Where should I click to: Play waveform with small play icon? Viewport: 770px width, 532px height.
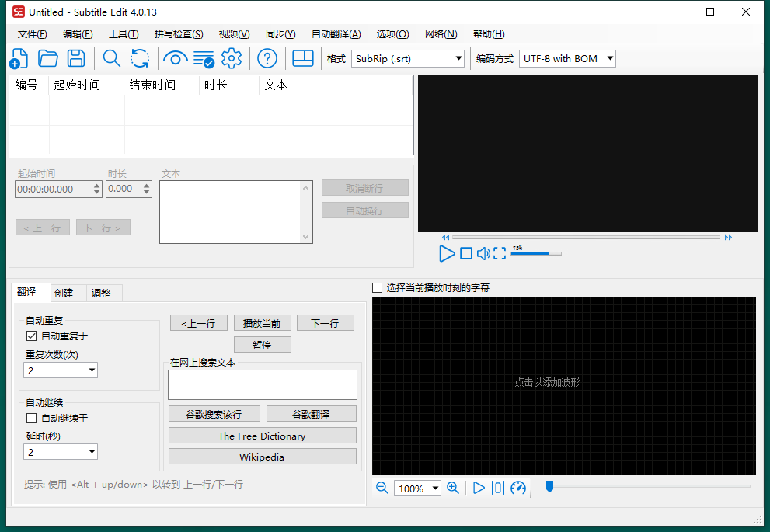point(479,488)
